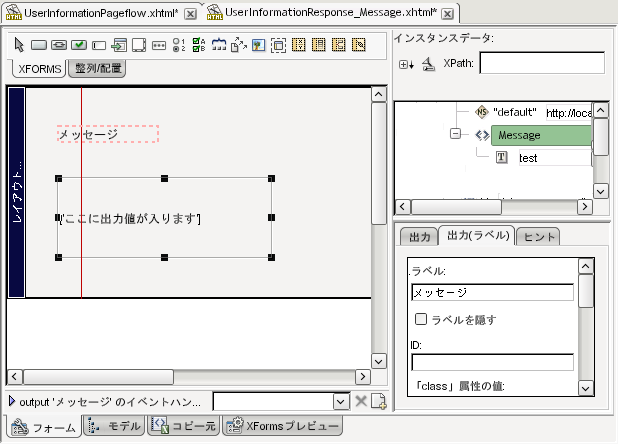Open the event handler combo box dropdown
The height and width of the screenshot is (444, 618).
pos(341,402)
